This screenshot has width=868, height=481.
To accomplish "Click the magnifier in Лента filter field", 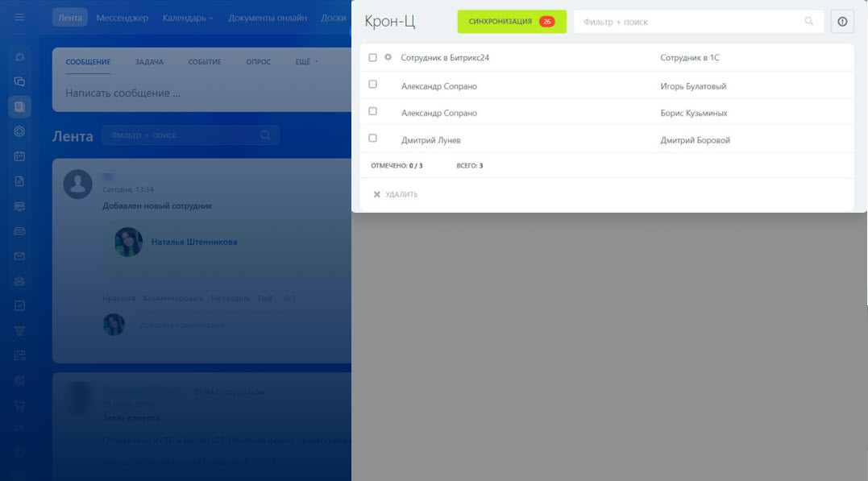I will 265,135.
